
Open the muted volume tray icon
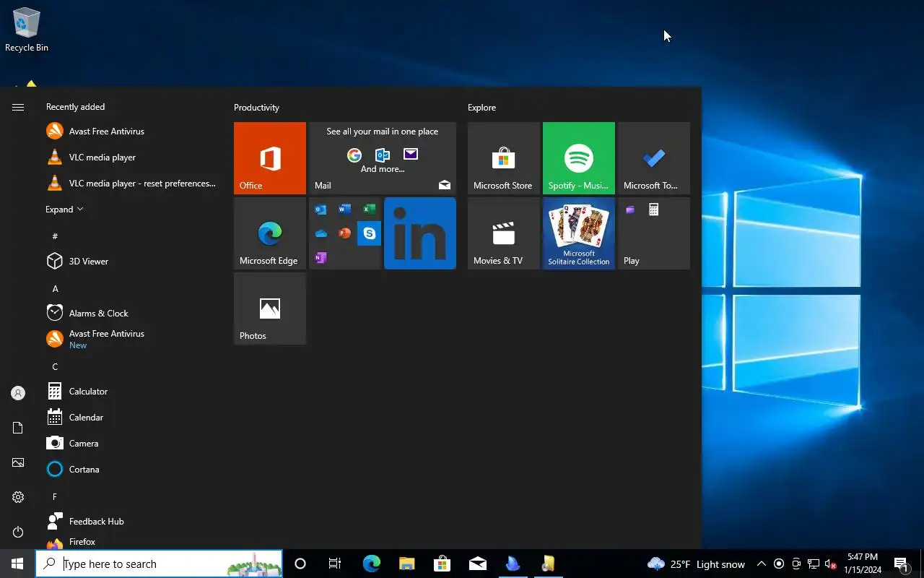pos(830,564)
